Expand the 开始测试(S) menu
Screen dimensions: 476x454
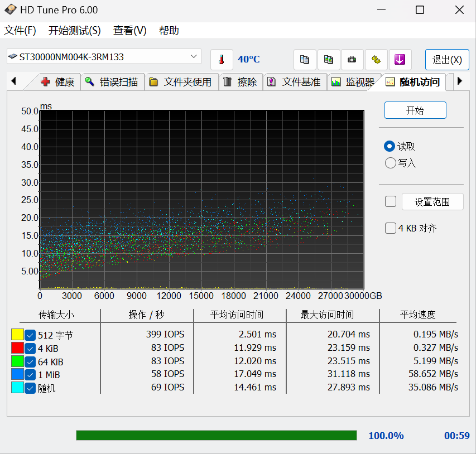coord(75,31)
